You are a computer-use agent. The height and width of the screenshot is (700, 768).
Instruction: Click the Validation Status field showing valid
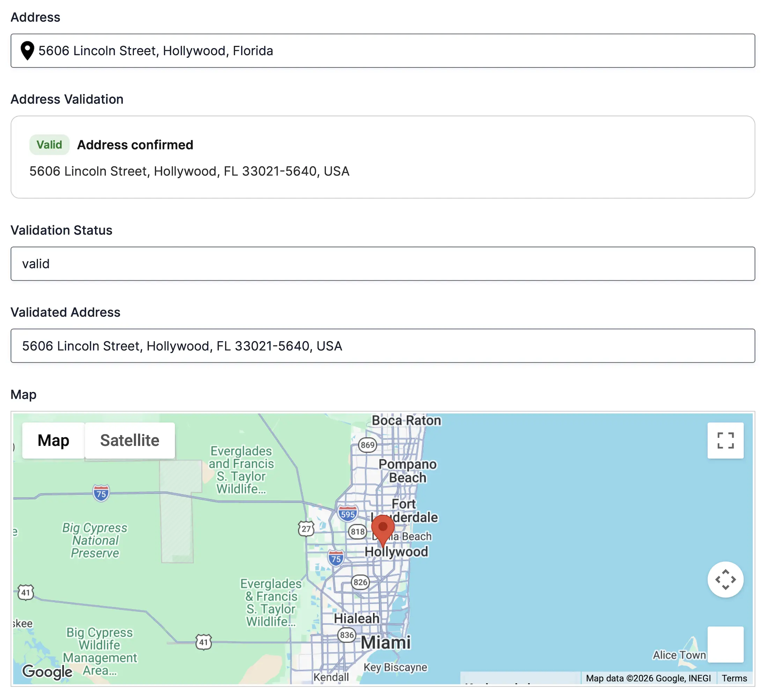click(x=383, y=263)
